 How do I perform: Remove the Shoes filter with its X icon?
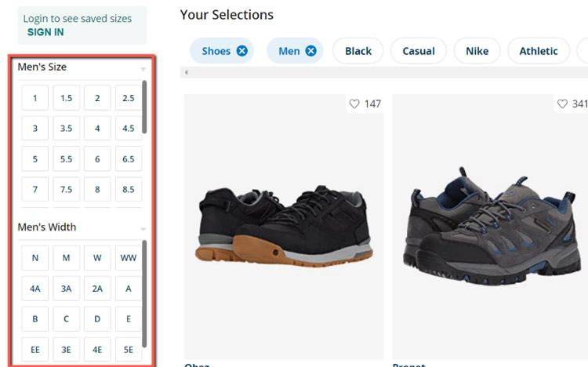[241, 51]
